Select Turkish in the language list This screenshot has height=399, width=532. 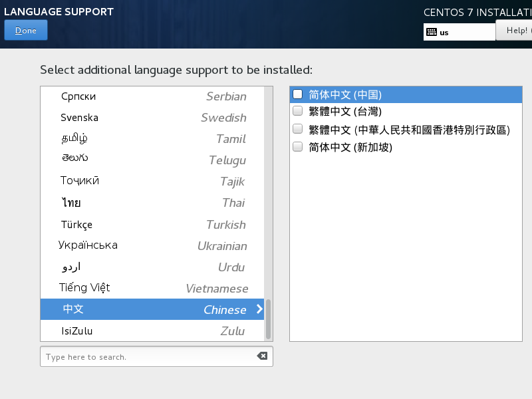pos(152,224)
